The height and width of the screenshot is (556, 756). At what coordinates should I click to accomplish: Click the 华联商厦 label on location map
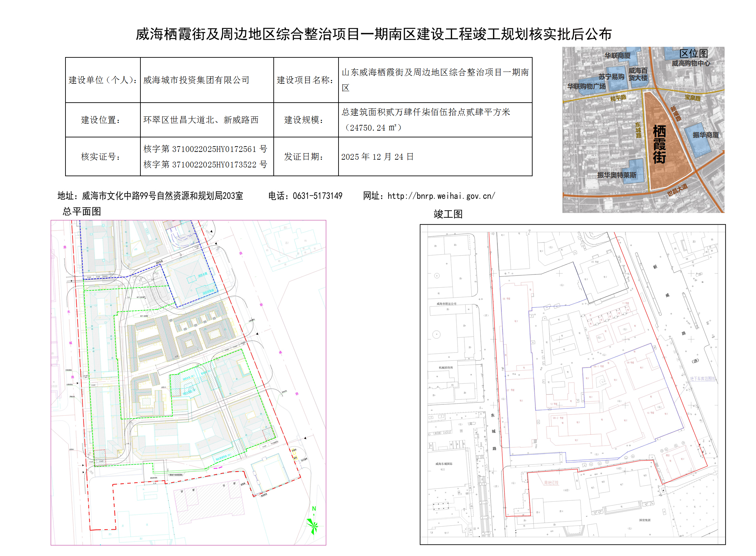click(x=617, y=56)
